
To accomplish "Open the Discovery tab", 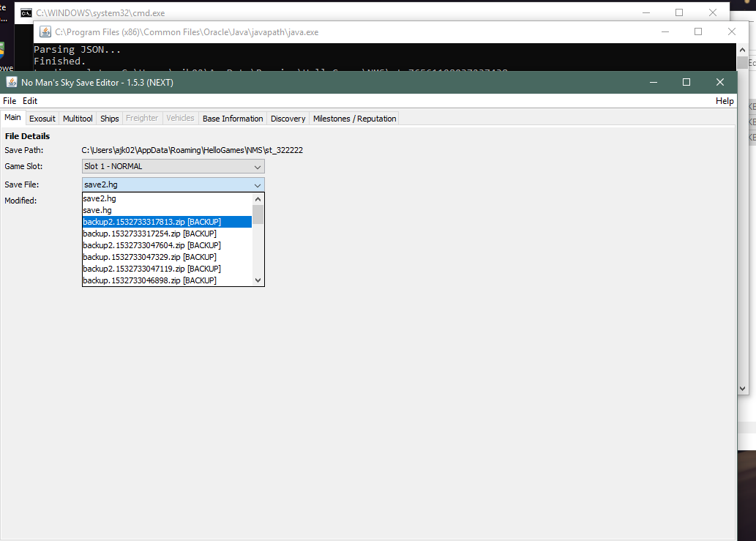I will [x=288, y=119].
